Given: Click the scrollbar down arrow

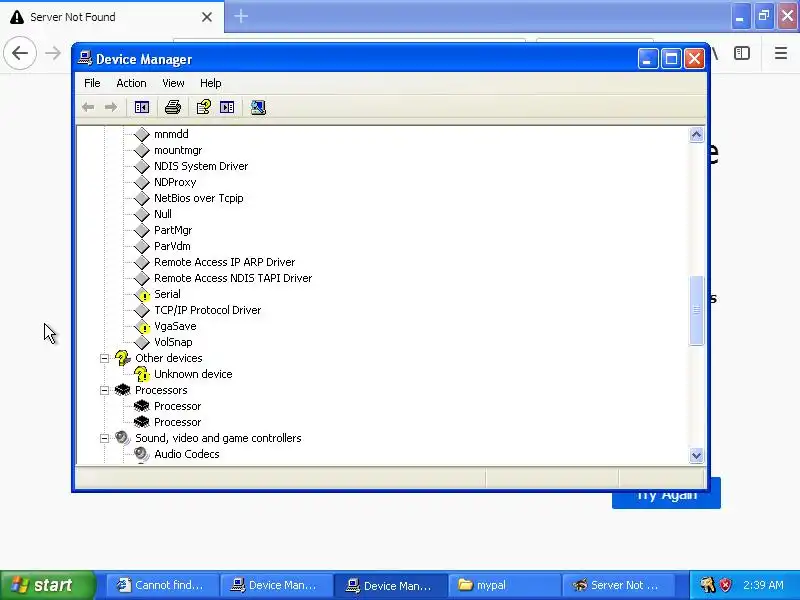Looking at the screenshot, I should click(x=696, y=455).
